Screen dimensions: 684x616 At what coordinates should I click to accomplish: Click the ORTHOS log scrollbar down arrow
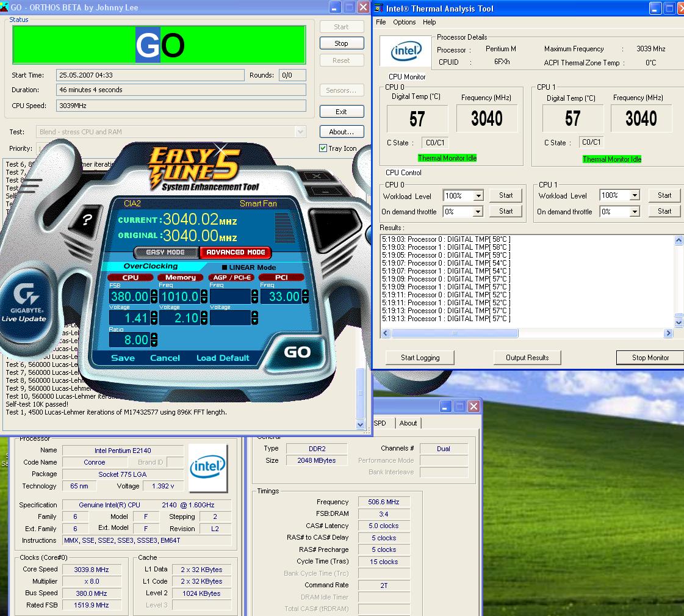coord(361,424)
